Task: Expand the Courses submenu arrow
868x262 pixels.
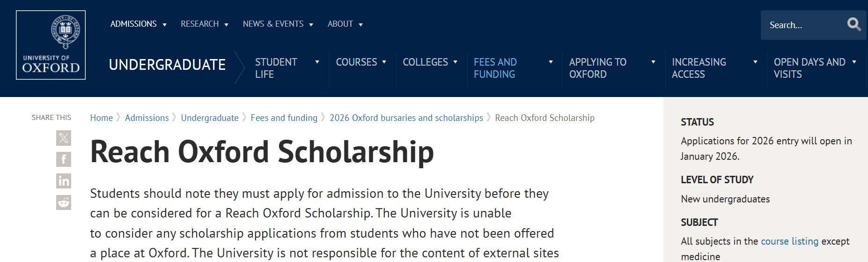Action: coord(384,62)
